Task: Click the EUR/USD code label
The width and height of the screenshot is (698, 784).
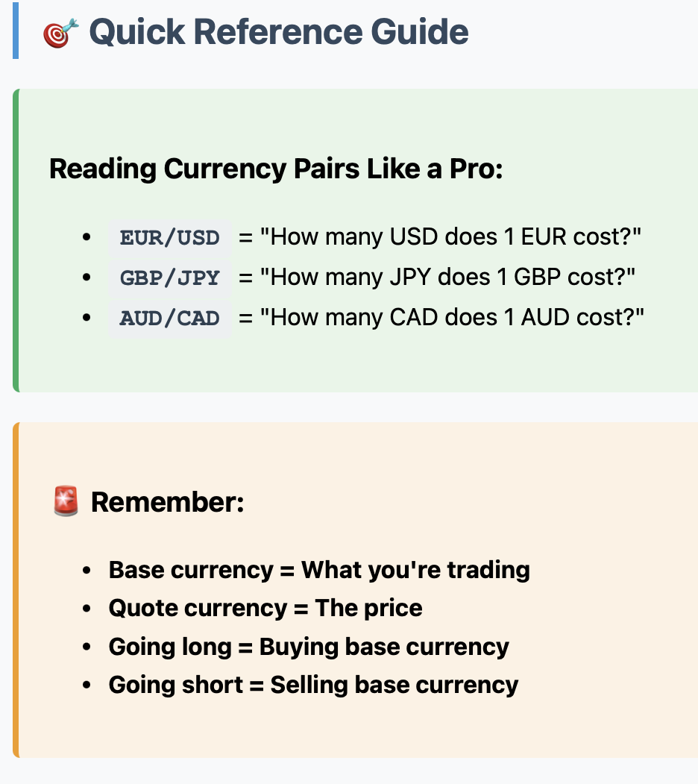Action: pos(170,238)
